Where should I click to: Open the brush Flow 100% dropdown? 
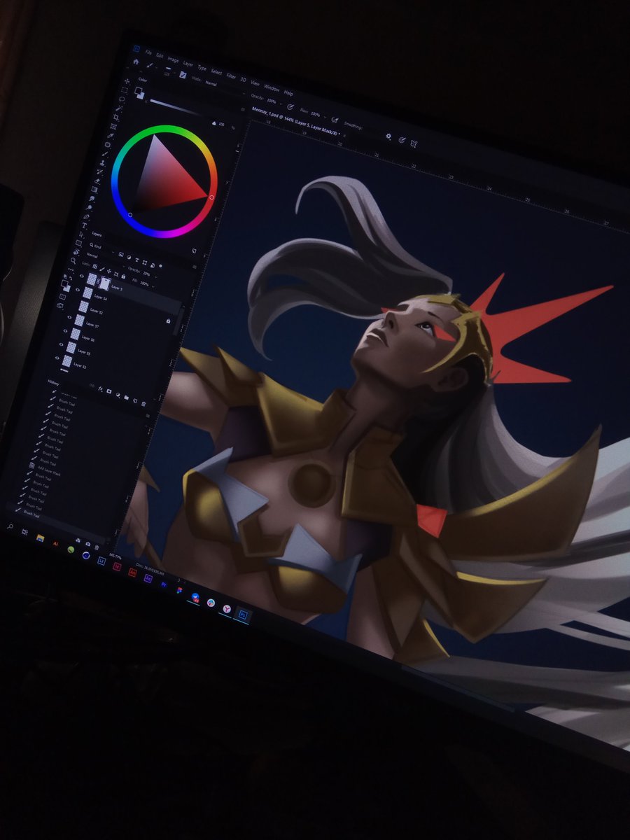click(x=325, y=116)
